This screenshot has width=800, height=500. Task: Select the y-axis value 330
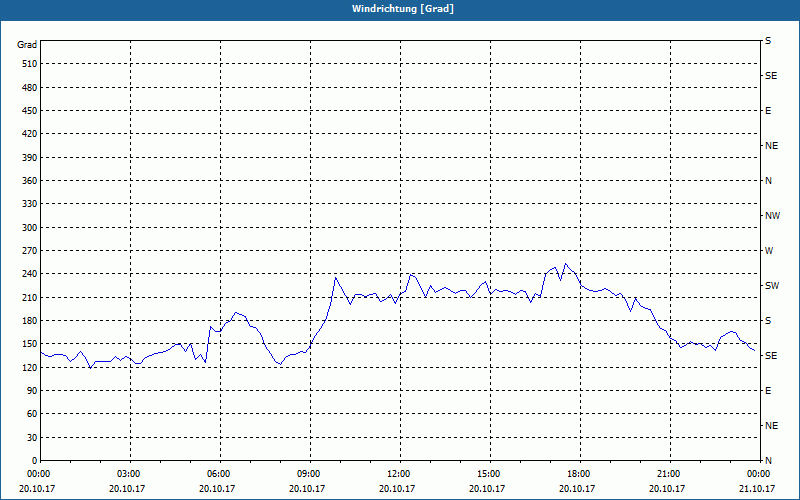click(x=30, y=204)
